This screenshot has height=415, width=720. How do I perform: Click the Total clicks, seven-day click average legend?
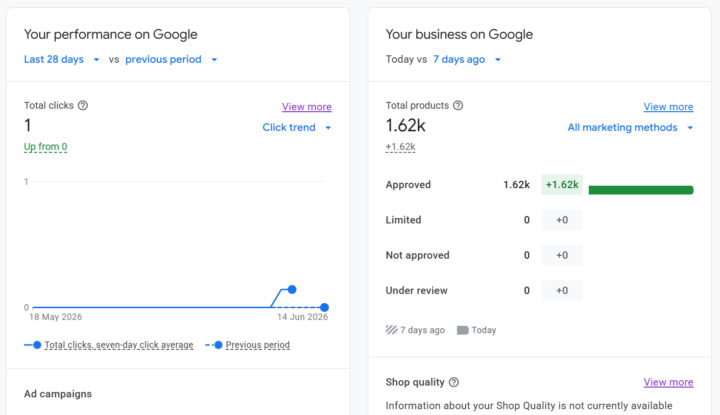point(109,345)
